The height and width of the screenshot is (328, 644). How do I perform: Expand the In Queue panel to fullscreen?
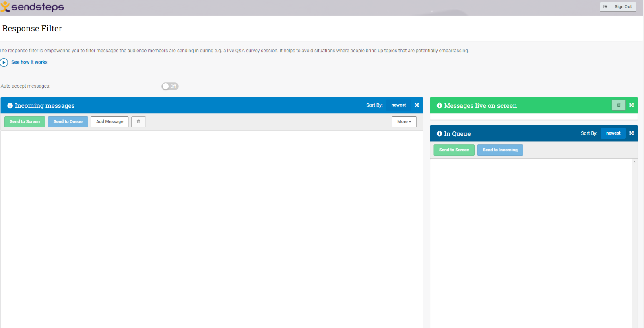[631, 133]
